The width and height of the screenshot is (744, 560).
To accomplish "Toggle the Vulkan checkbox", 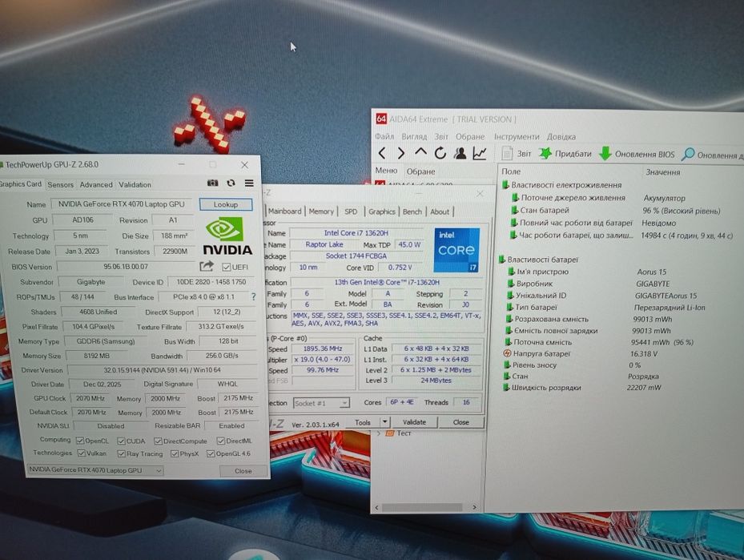I will (82, 453).
